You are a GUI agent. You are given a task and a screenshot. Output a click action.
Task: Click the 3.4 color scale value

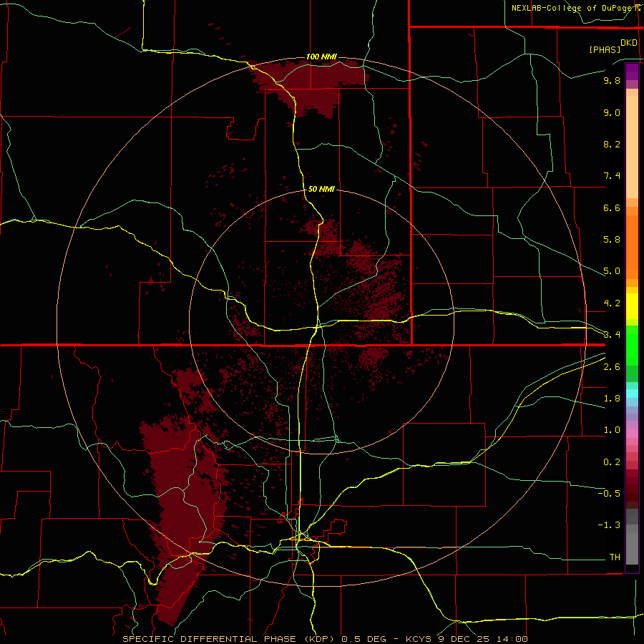point(612,335)
